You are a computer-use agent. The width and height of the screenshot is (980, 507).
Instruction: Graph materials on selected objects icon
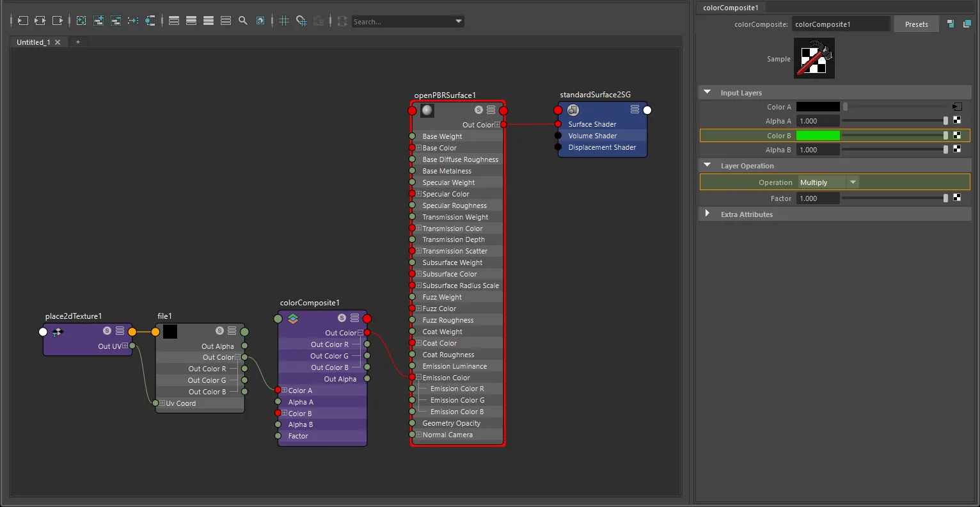(150, 20)
